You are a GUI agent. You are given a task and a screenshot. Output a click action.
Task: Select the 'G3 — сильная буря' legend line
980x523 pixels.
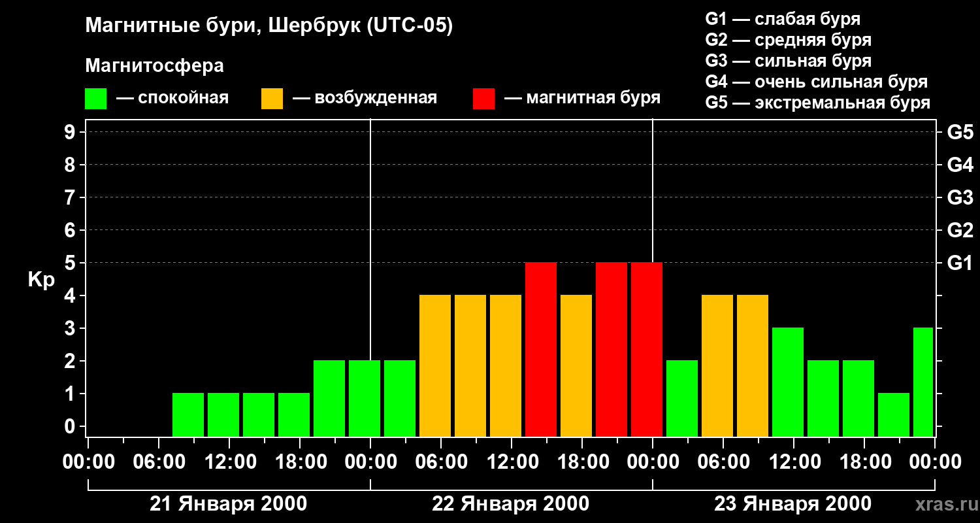[788, 61]
